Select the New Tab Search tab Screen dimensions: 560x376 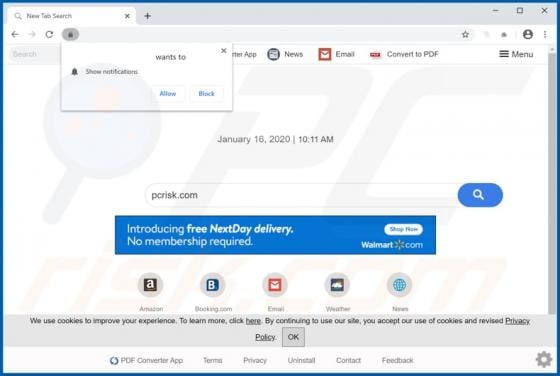point(71,16)
